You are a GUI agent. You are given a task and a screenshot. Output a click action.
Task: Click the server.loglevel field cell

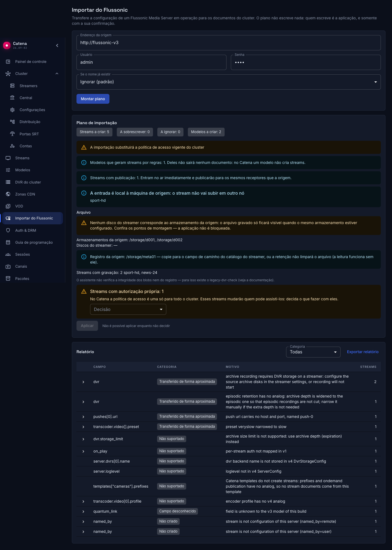(106, 471)
